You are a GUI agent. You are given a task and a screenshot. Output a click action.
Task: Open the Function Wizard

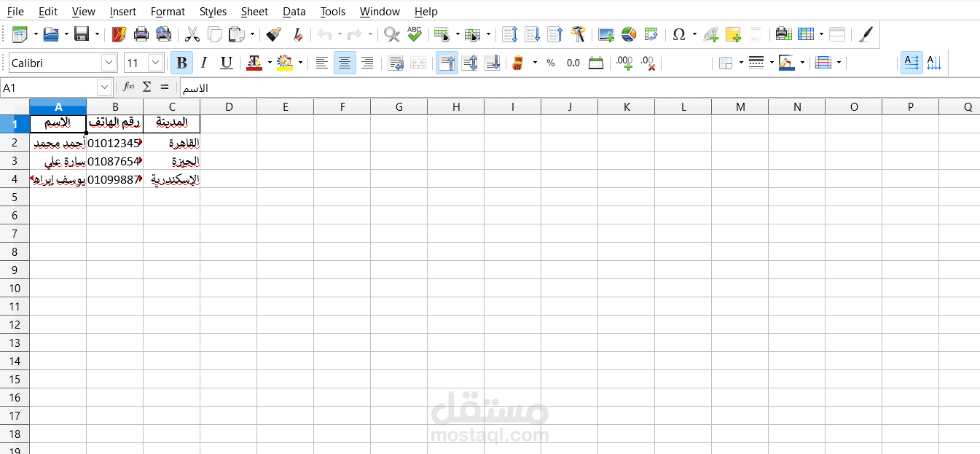coord(128,87)
